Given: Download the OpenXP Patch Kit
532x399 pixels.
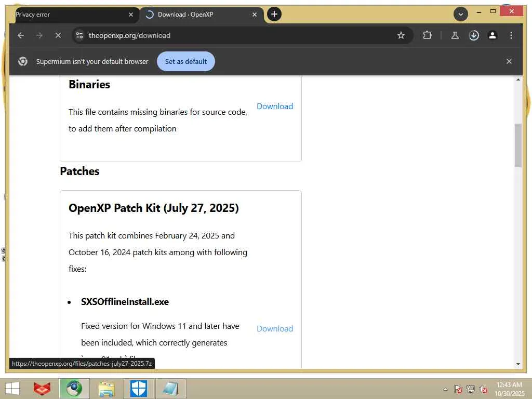Looking at the screenshot, I should point(275,328).
